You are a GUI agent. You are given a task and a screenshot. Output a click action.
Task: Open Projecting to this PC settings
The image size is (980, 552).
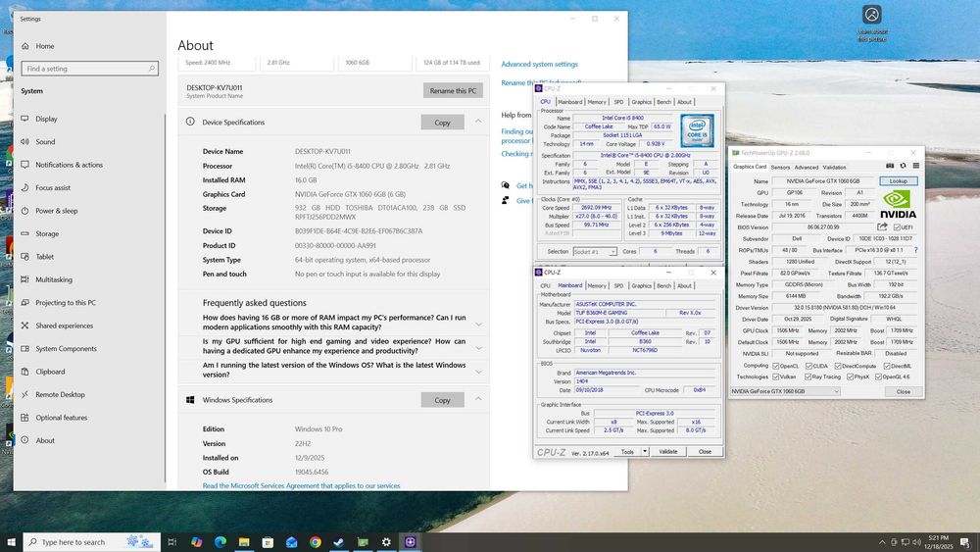(66, 303)
